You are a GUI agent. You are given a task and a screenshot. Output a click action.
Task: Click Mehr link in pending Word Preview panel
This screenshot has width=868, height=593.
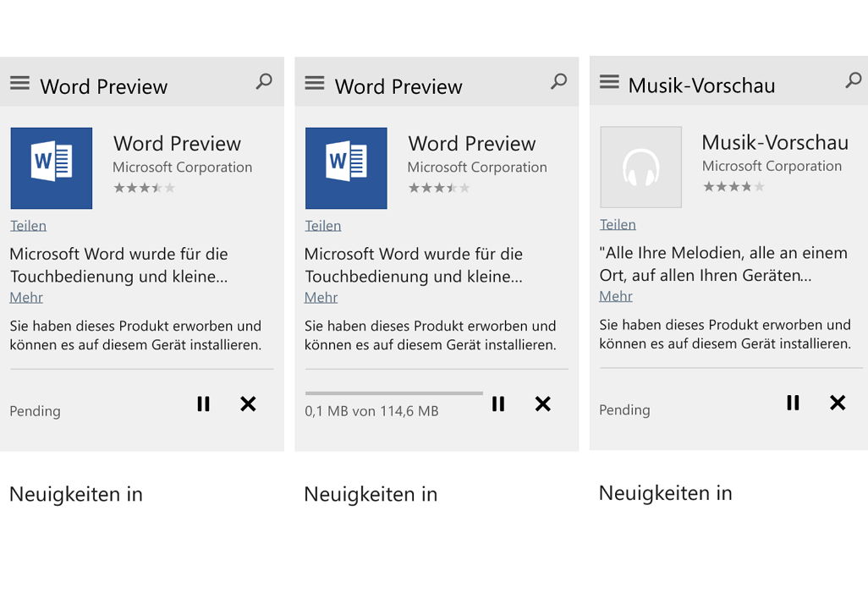26,297
